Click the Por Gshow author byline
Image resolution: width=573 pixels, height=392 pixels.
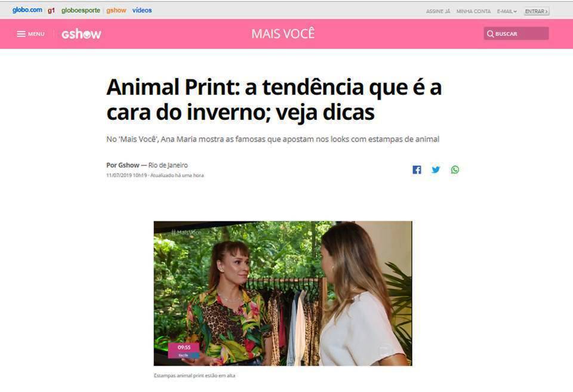click(123, 165)
